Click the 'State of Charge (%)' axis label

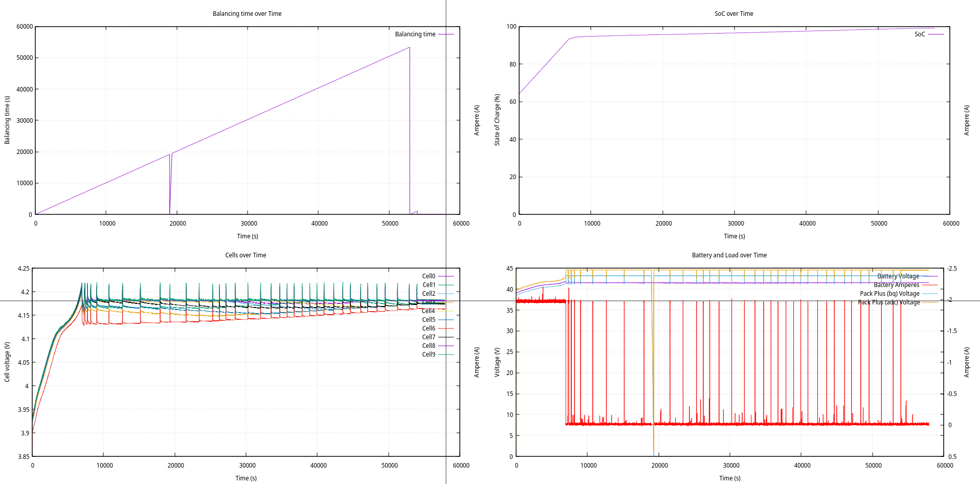(497, 120)
